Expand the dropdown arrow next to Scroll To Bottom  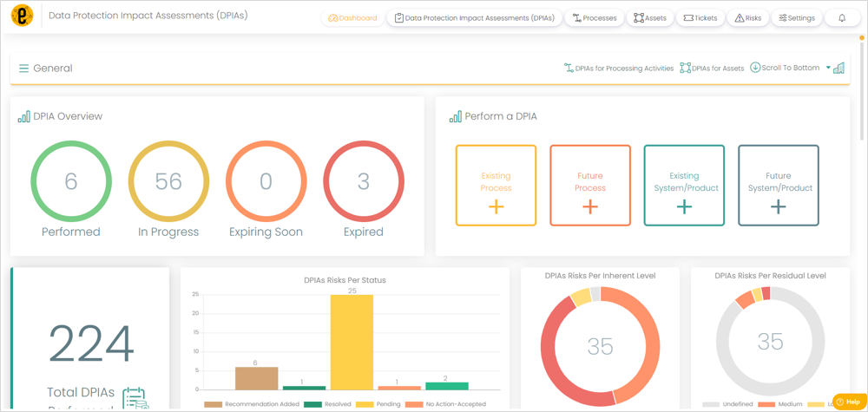pyautogui.click(x=828, y=68)
